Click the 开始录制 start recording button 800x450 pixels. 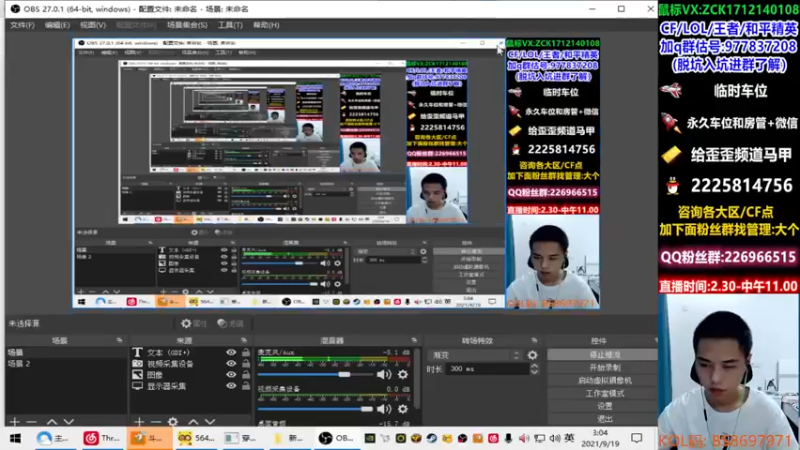(604, 367)
